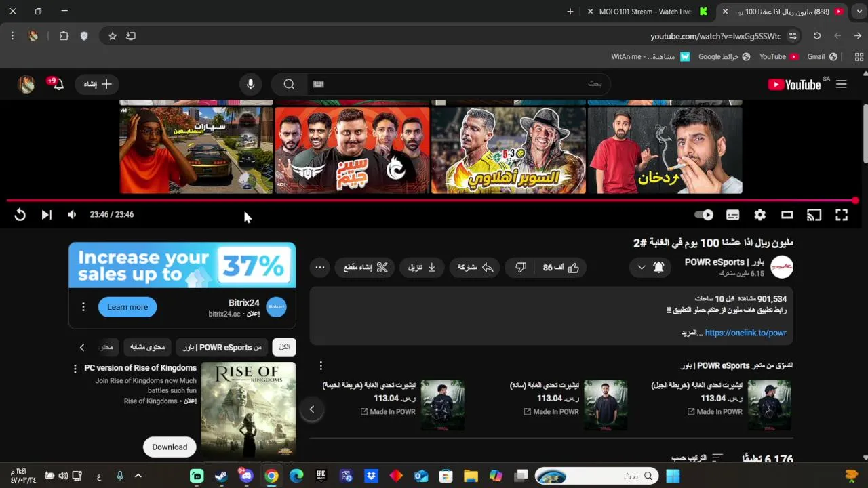
Task: Dislike the video
Action: [x=520, y=268]
